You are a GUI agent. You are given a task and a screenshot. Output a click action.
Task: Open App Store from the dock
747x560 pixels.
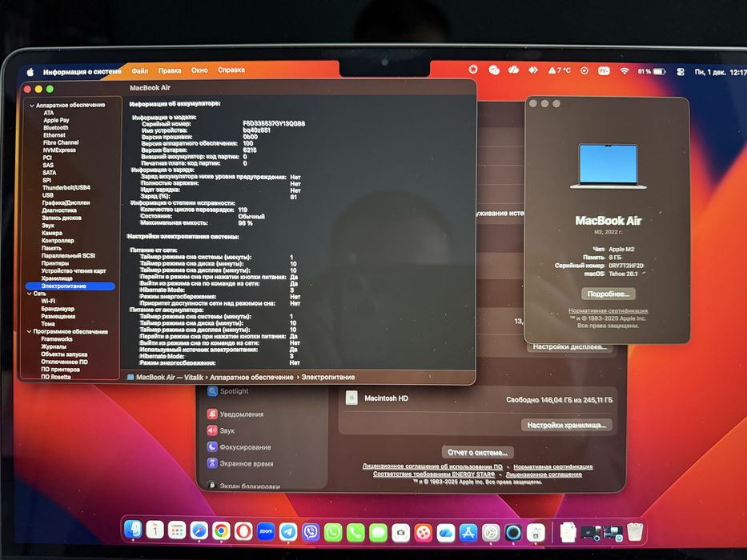tap(468, 533)
